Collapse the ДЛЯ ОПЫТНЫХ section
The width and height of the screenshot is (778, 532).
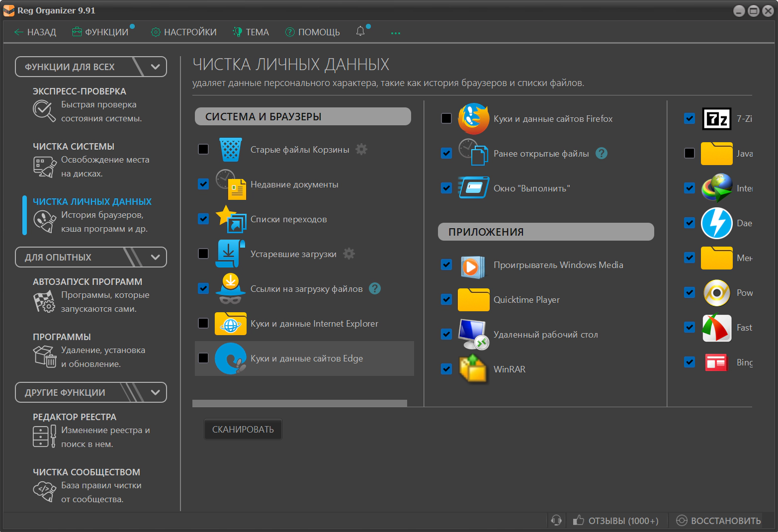click(155, 257)
